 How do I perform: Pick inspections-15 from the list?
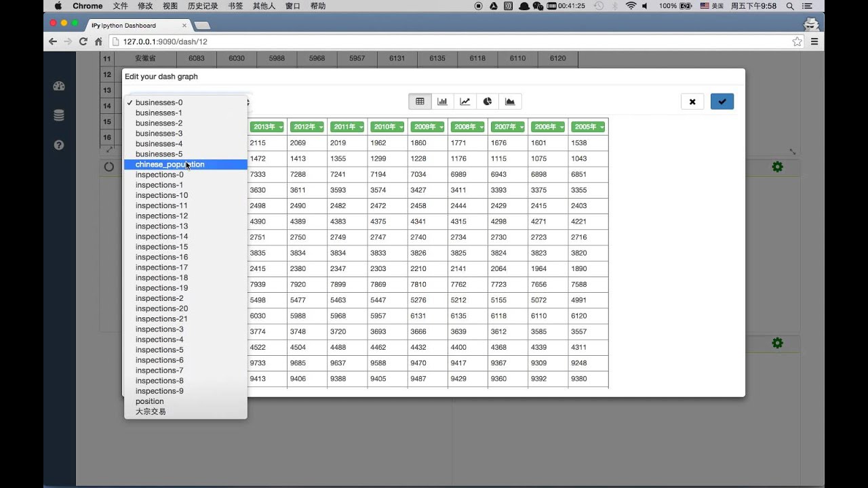186,247
